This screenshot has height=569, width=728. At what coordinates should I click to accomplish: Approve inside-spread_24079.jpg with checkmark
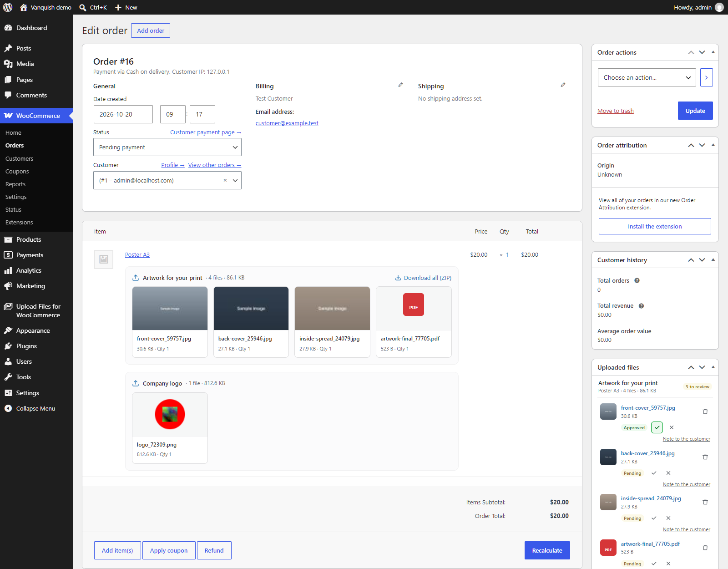[x=654, y=518]
